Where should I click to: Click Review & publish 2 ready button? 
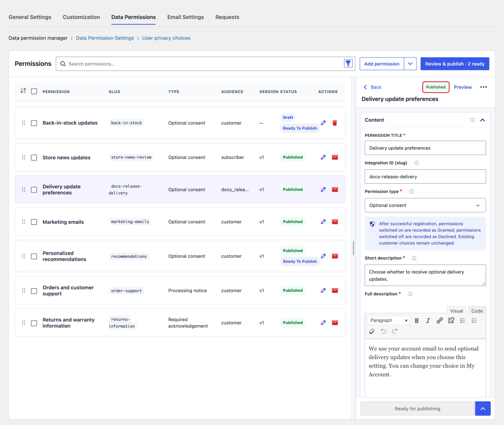[x=455, y=64]
